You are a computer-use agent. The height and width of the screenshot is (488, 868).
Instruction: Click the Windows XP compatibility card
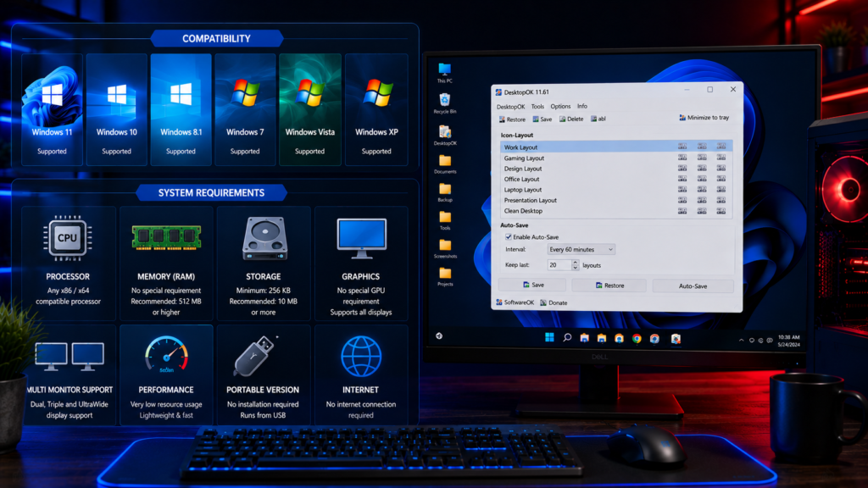click(376, 109)
